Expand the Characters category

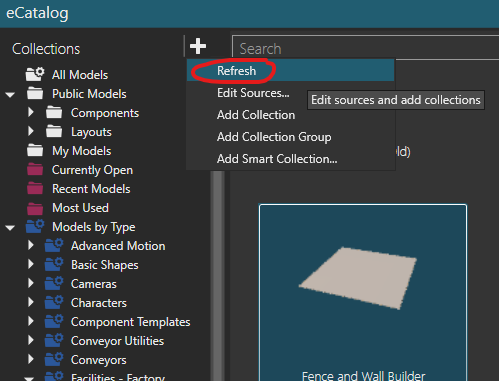31,302
